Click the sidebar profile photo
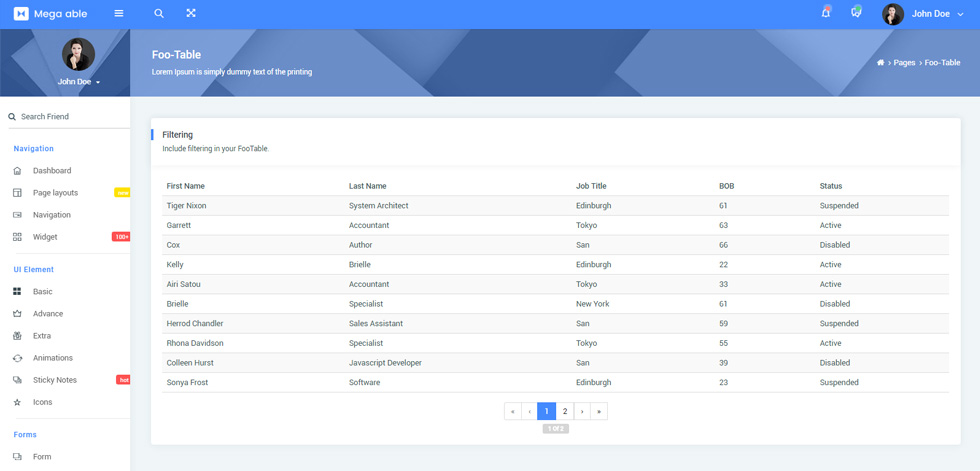This screenshot has width=980, height=471. (78, 54)
